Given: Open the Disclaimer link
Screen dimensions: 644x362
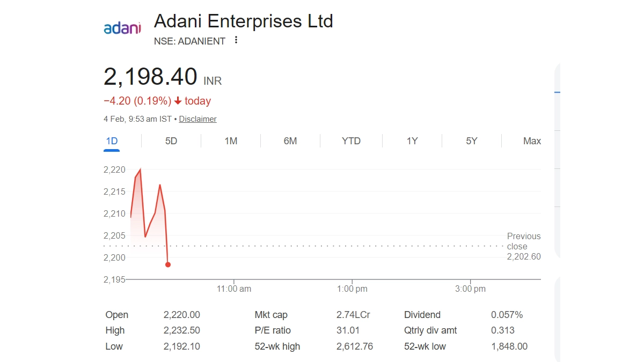Looking at the screenshot, I should (x=197, y=119).
